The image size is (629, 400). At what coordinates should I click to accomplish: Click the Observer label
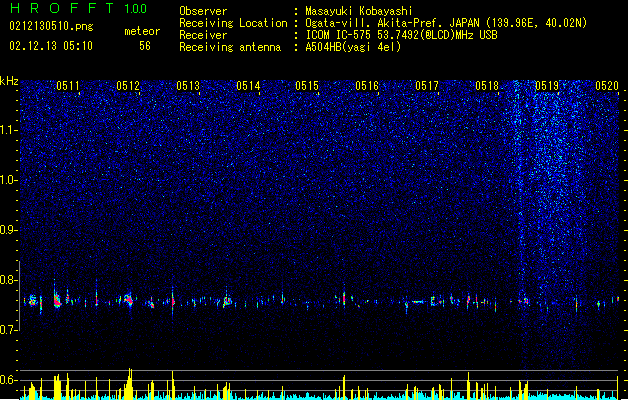(x=203, y=11)
